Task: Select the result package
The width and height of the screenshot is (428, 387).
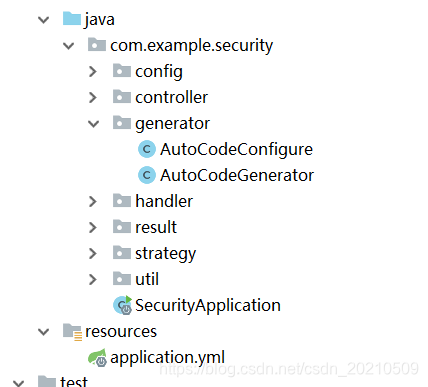Action: click(156, 227)
